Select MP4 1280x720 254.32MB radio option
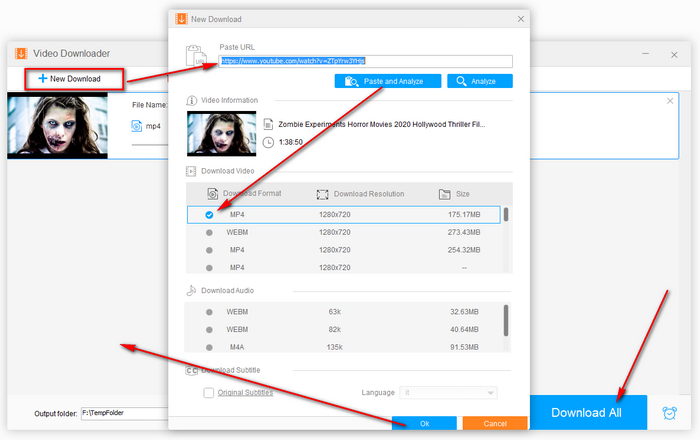Viewport: 700px width, 440px height. point(209,250)
